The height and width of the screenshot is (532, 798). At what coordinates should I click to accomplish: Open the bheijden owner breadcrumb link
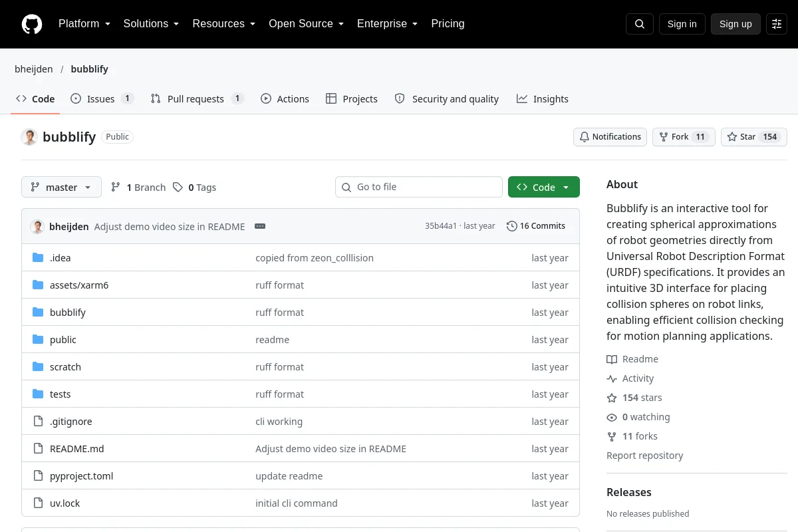pos(34,69)
